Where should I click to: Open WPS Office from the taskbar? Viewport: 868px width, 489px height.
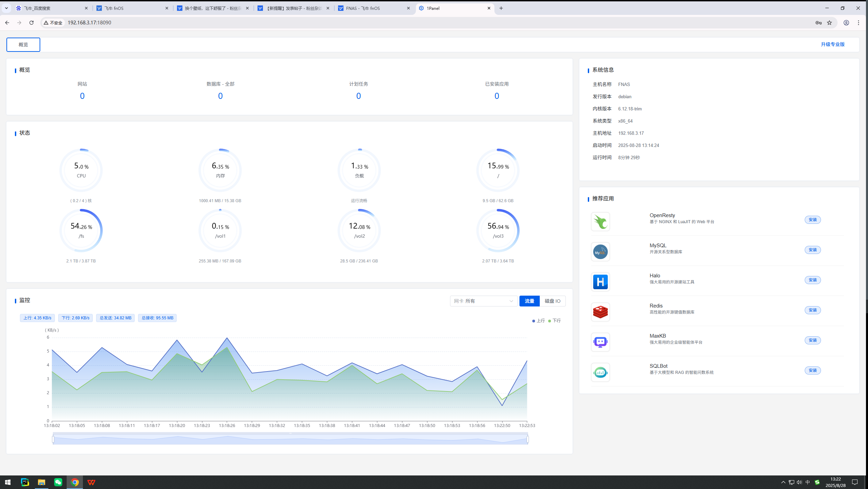pos(91,482)
